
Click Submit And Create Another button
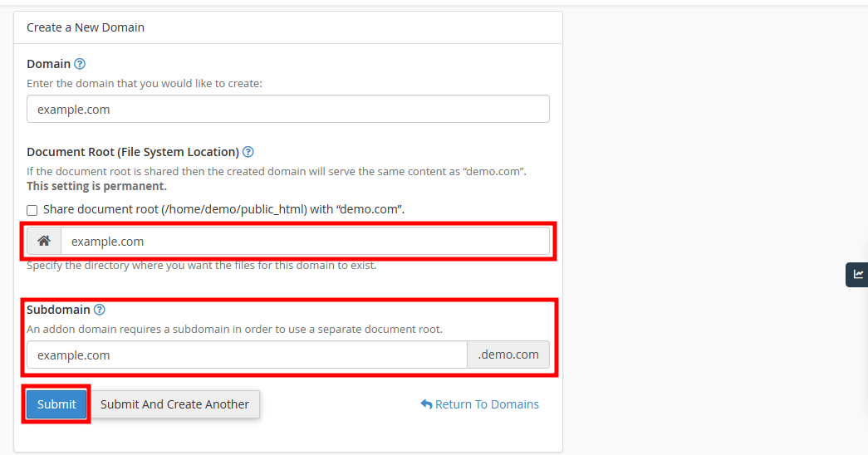pyautogui.click(x=174, y=404)
